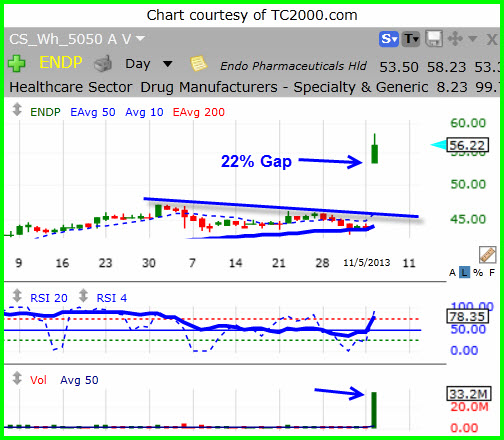
Task: Click Drug Manufacturers - Specialty & Generic text
Action: [284, 87]
